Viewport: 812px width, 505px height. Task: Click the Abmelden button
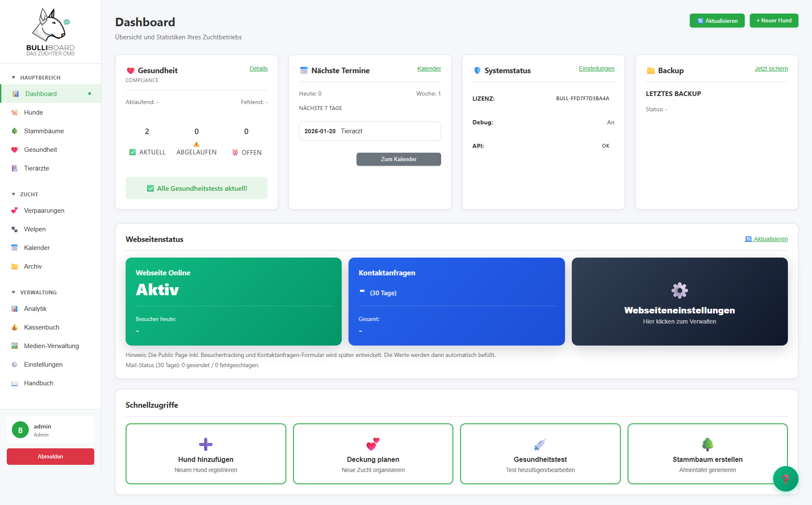[50, 456]
